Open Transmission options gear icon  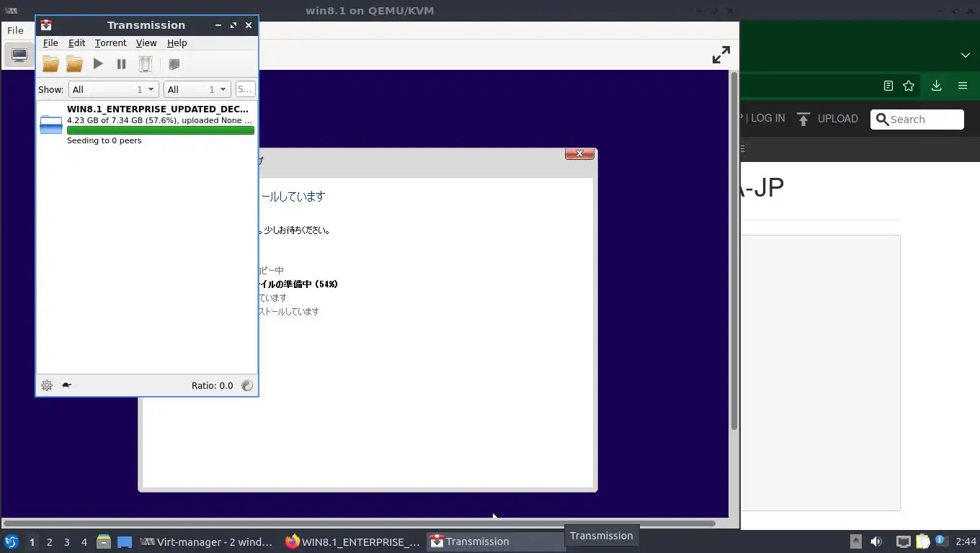[x=47, y=385]
